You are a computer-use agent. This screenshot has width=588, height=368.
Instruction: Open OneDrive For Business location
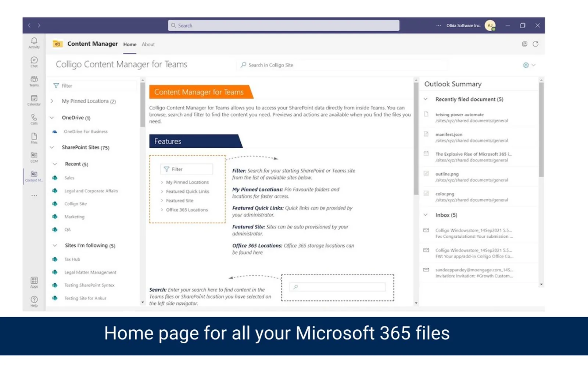pyautogui.click(x=86, y=131)
